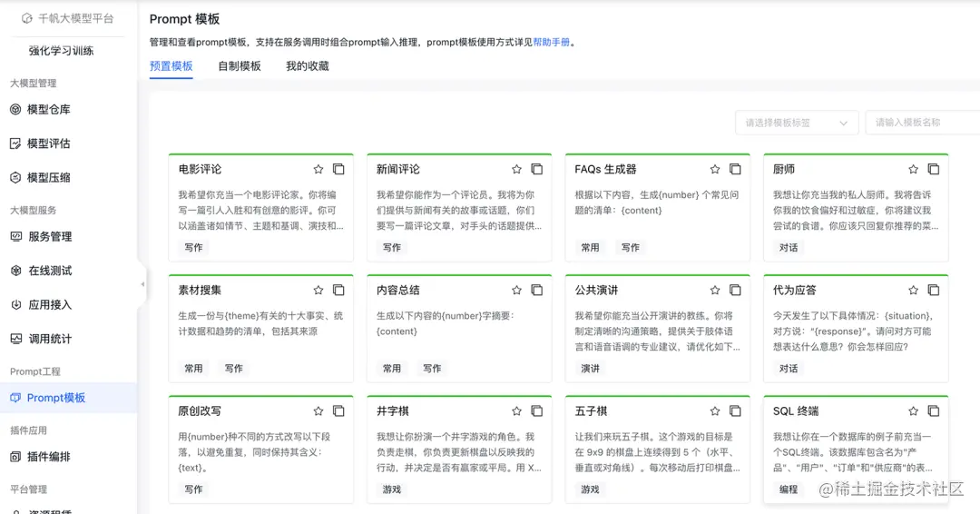Click the 调用统计 sidebar icon

click(x=16, y=339)
